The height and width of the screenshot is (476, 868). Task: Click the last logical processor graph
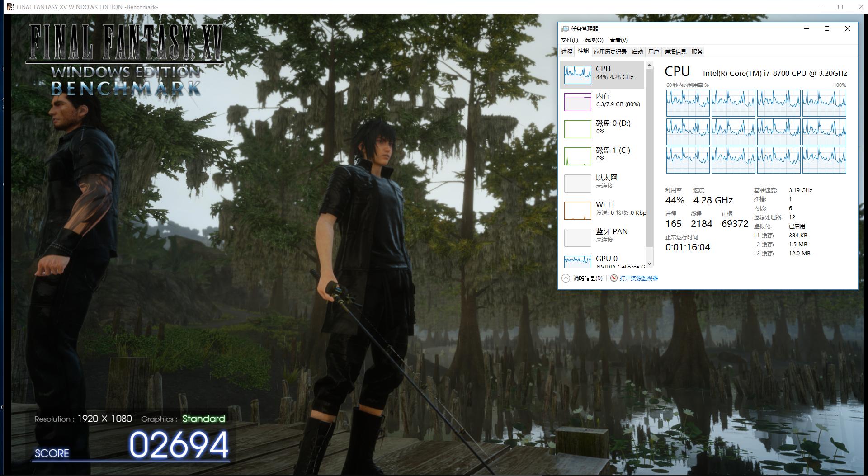(824, 160)
